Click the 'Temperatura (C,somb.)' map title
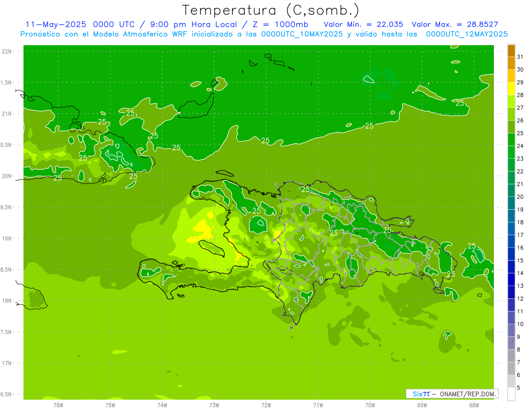This screenshot has width=532, height=411. tap(270, 10)
